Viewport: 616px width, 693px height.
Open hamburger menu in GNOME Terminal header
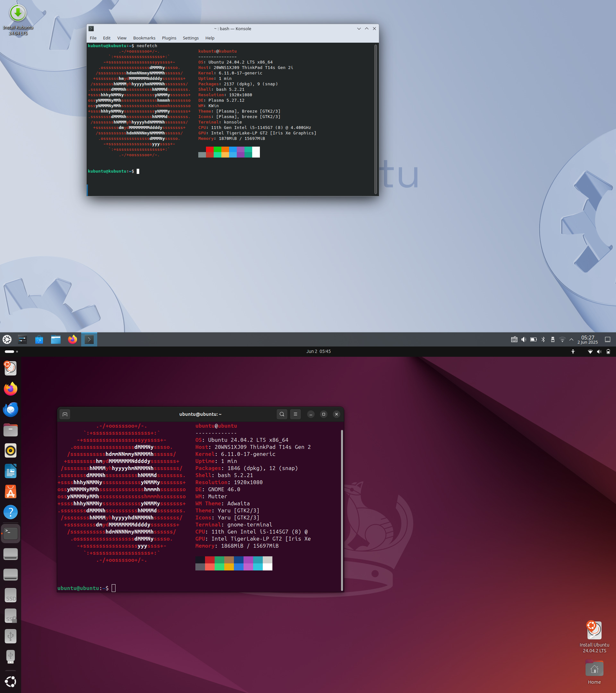pyautogui.click(x=295, y=414)
